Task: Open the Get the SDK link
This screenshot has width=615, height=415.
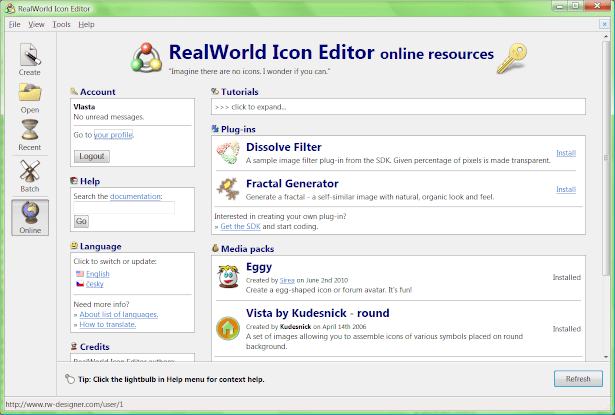Action: 240,226
